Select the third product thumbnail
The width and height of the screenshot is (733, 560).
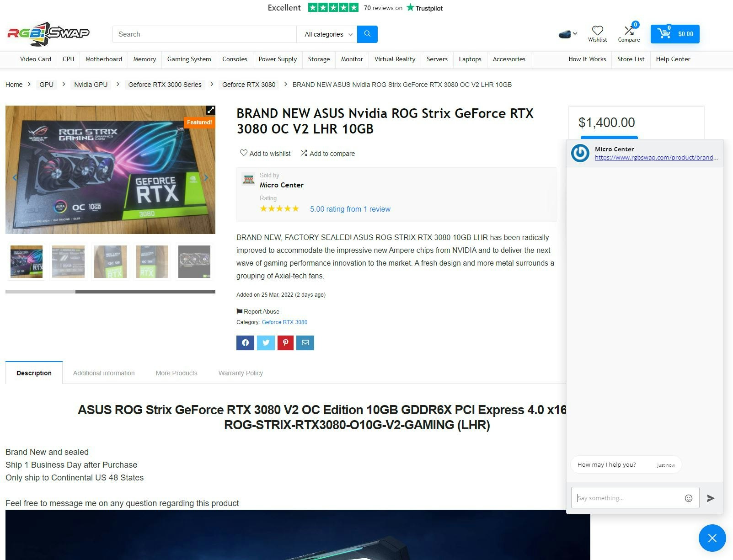click(x=110, y=261)
